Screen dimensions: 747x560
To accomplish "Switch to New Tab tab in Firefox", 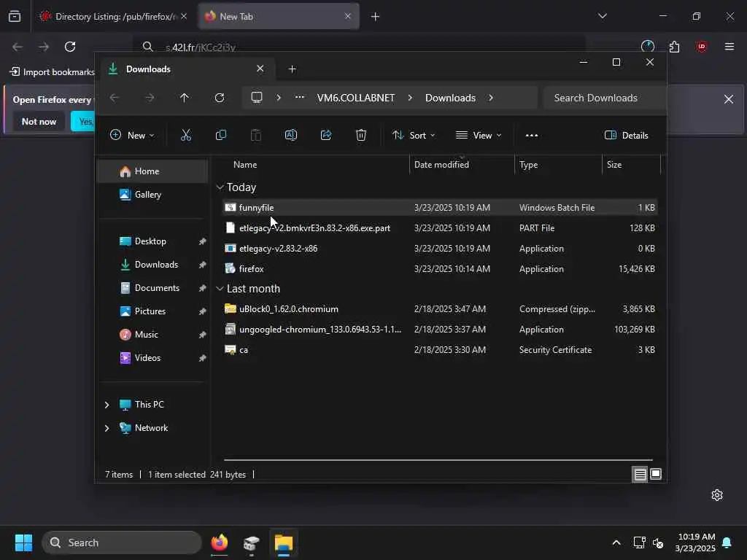I will coord(278,17).
